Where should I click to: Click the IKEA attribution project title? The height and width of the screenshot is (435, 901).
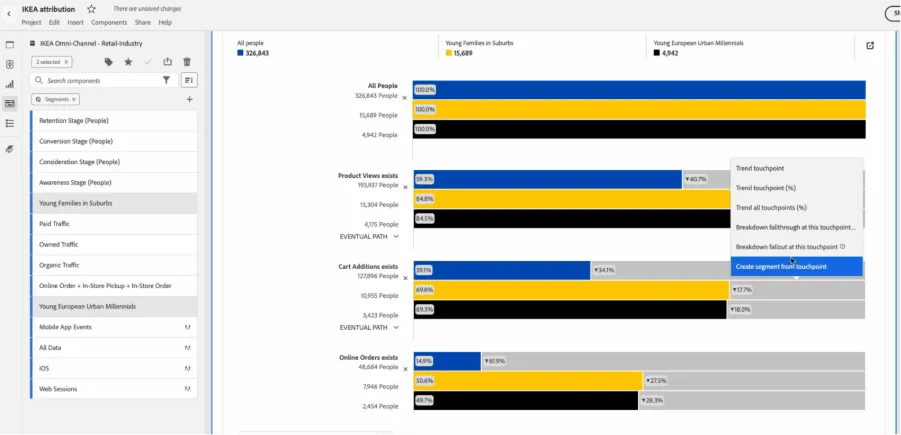click(x=48, y=9)
